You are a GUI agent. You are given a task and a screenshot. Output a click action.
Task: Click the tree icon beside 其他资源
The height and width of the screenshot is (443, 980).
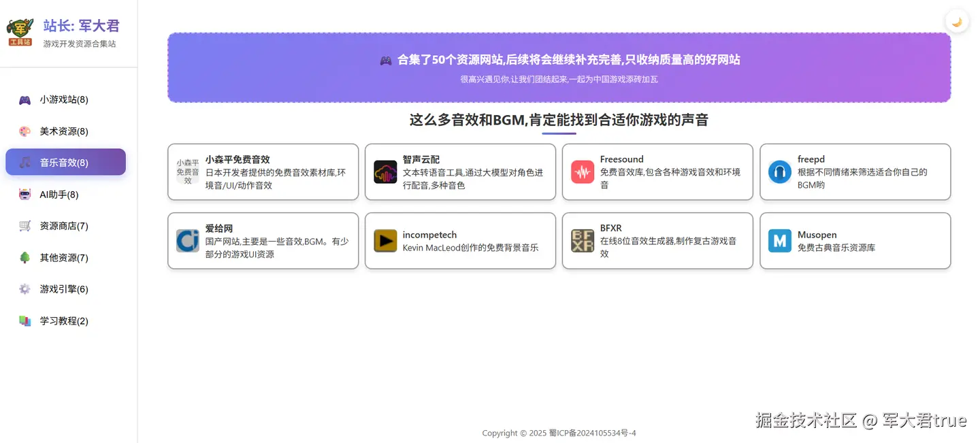24,258
